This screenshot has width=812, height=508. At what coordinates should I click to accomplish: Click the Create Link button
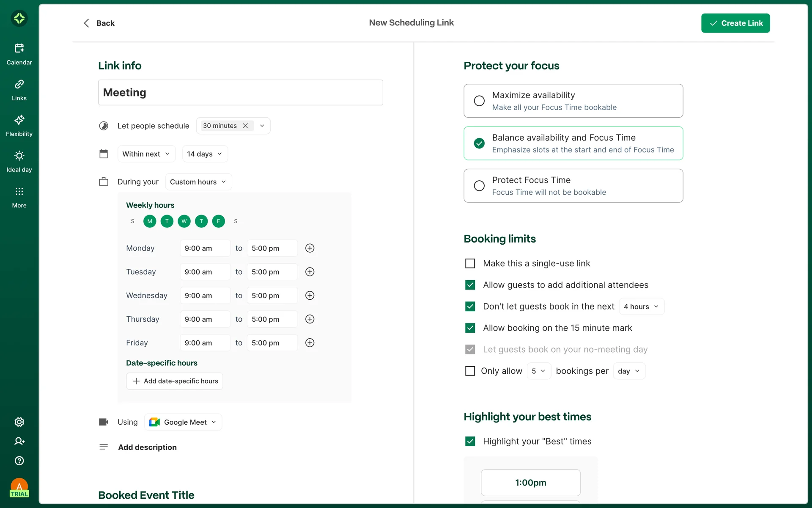[x=735, y=23]
